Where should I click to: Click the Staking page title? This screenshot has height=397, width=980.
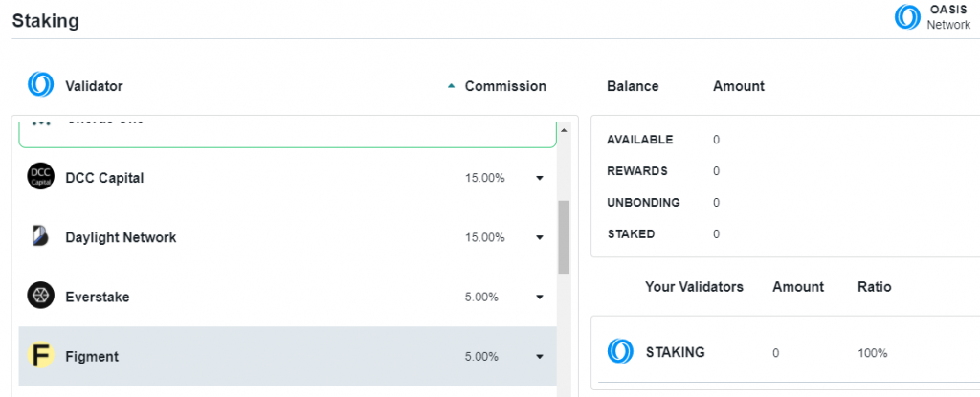[x=46, y=21]
